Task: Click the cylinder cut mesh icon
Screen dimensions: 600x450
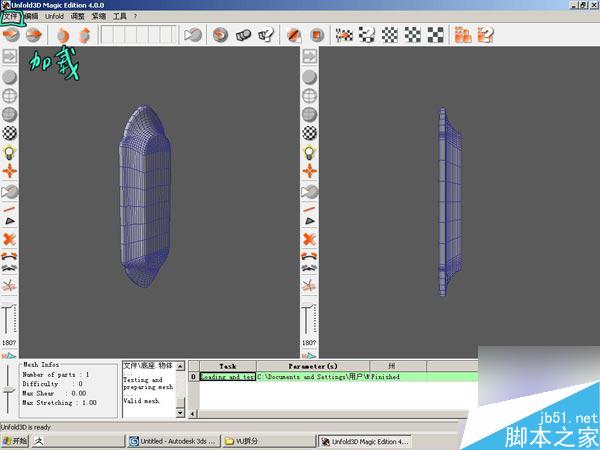Action: coord(243,35)
